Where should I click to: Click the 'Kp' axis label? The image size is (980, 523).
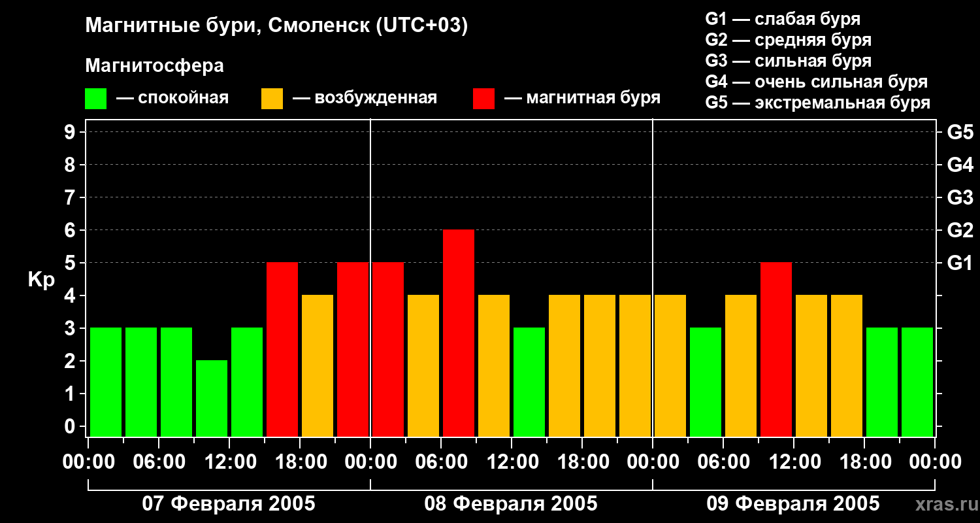tap(41, 280)
